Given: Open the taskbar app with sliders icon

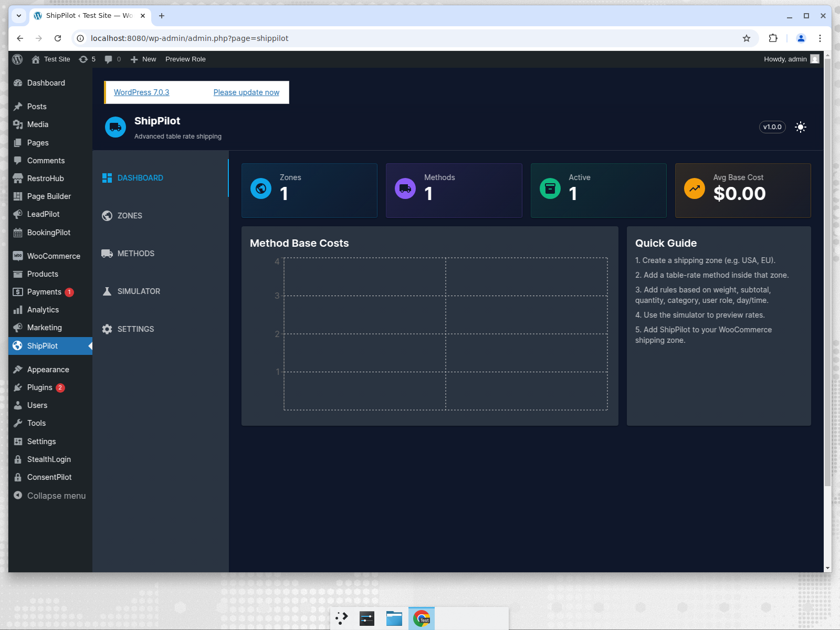Looking at the screenshot, I should click(367, 618).
